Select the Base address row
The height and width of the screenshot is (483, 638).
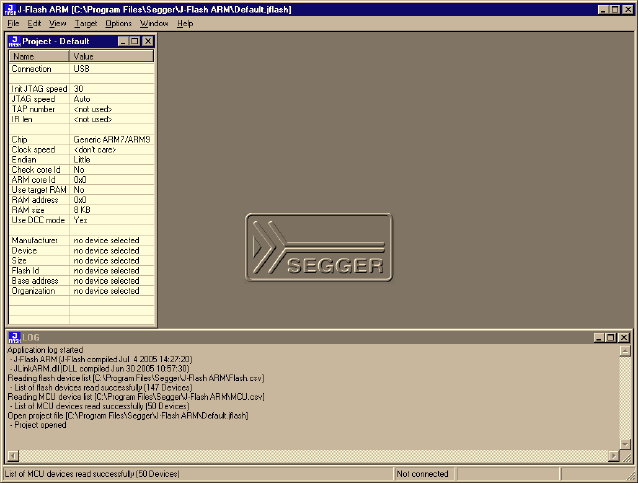82,281
